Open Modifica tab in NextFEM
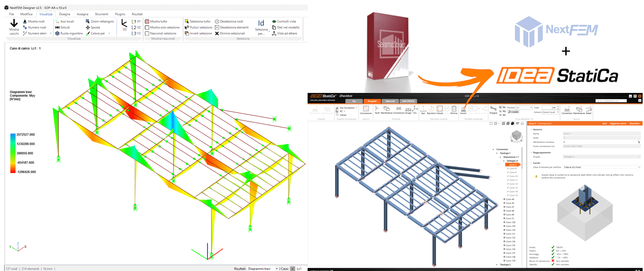 click(x=26, y=14)
